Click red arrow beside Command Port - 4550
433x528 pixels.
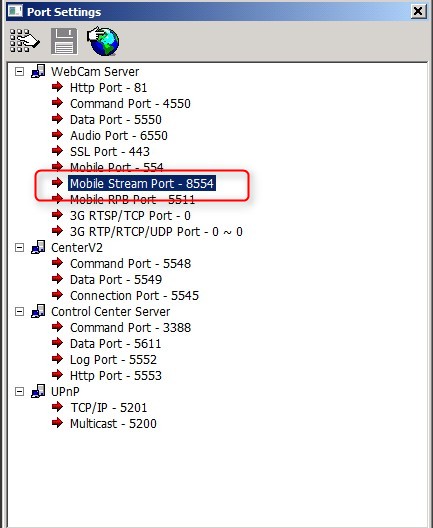58,103
